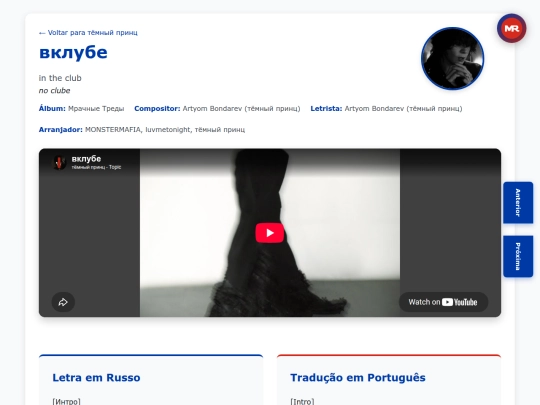This screenshot has height=405, width=540.
Task: Click the artist round portrait photo
Action: click(453, 59)
